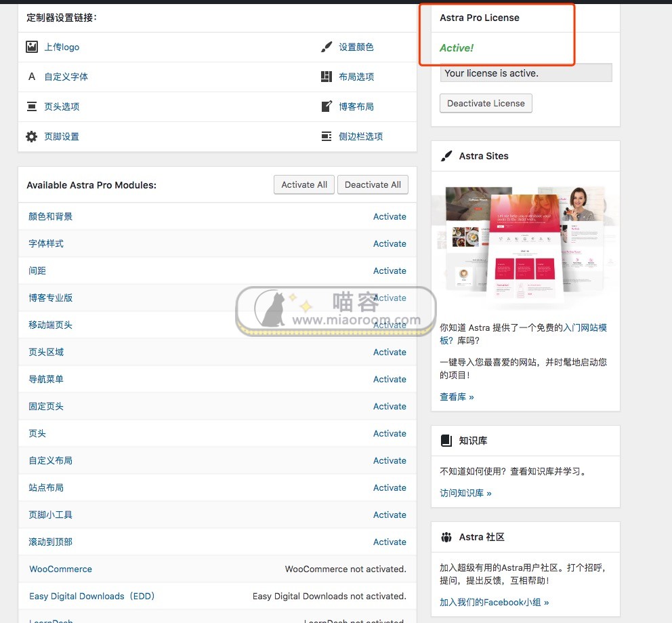
Task: Click the people icon next to Astra 社区
Action: point(446,537)
